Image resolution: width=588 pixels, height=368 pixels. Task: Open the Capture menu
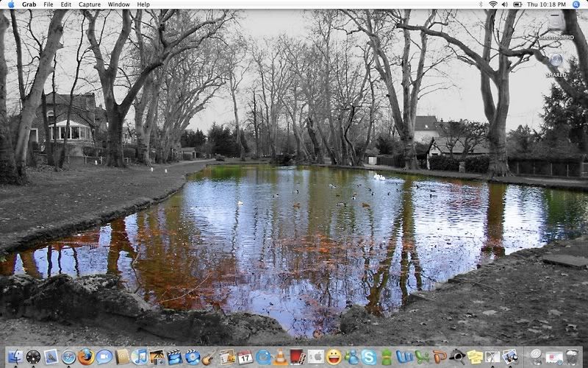pos(90,4)
